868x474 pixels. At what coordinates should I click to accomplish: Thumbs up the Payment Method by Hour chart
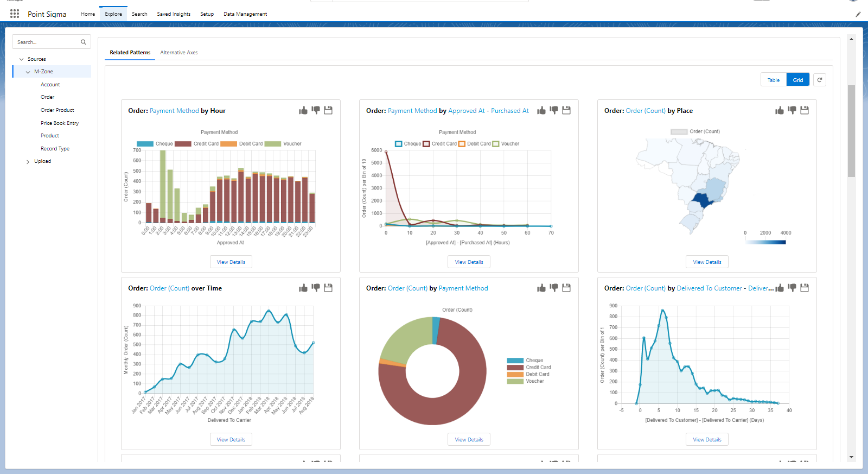[x=303, y=111]
